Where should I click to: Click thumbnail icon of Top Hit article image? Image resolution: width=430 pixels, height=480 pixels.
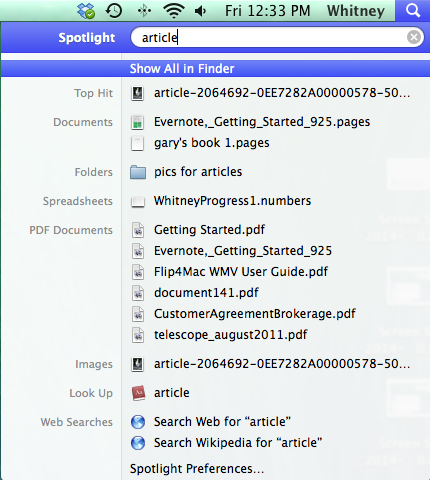click(x=138, y=93)
